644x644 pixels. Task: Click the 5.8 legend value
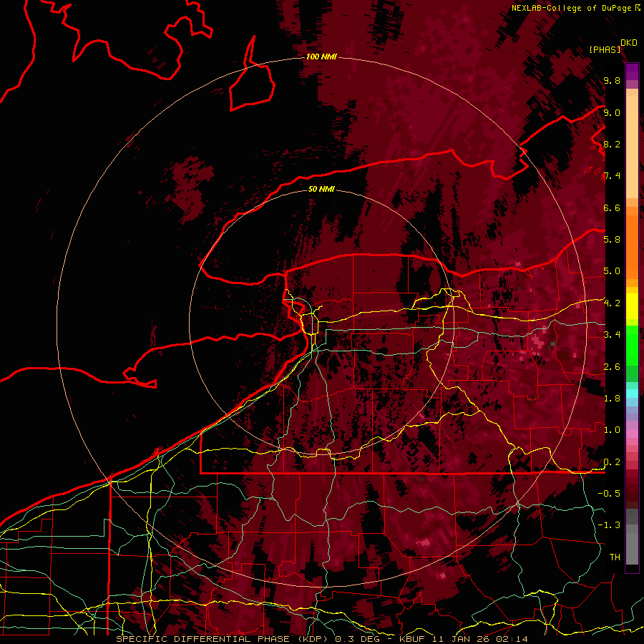(x=612, y=240)
